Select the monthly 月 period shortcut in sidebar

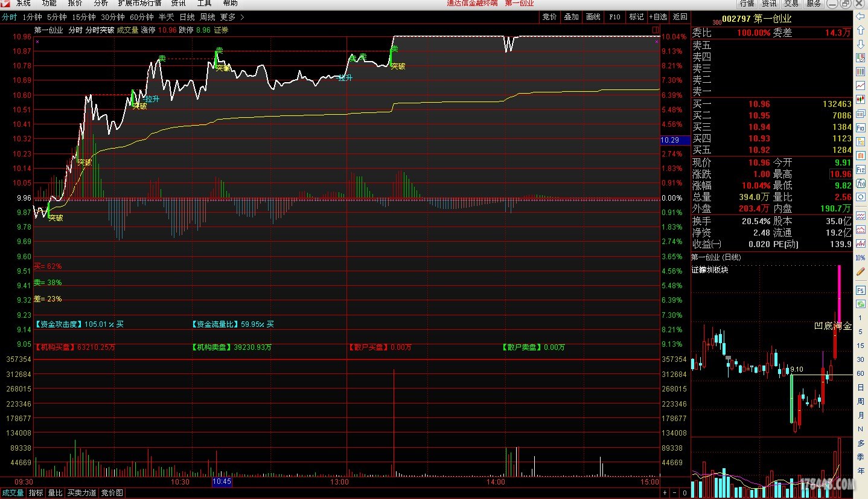(x=861, y=415)
